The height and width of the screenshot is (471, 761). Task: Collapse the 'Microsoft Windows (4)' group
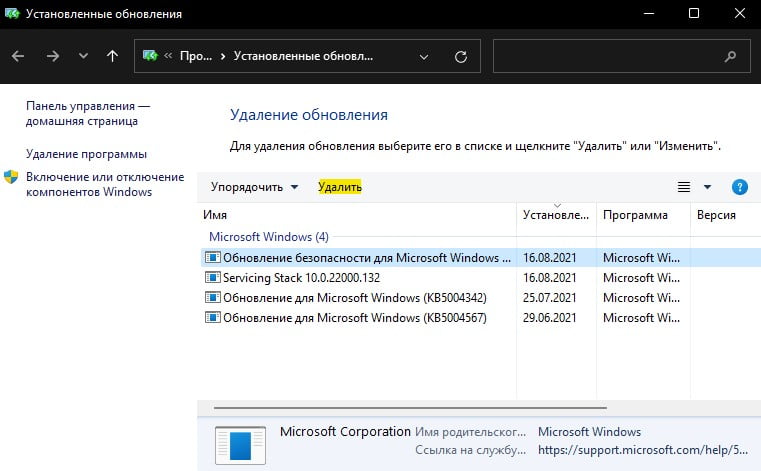269,237
